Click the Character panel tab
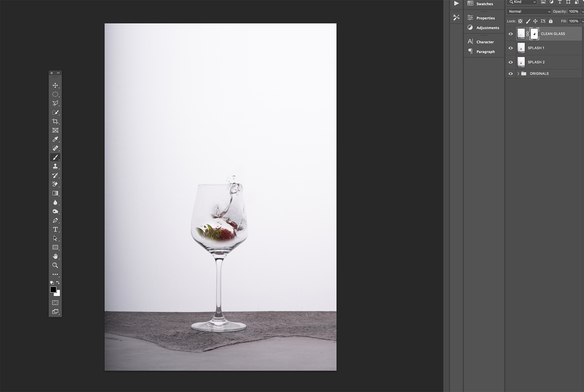The image size is (584, 392). [x=485, y=41]
